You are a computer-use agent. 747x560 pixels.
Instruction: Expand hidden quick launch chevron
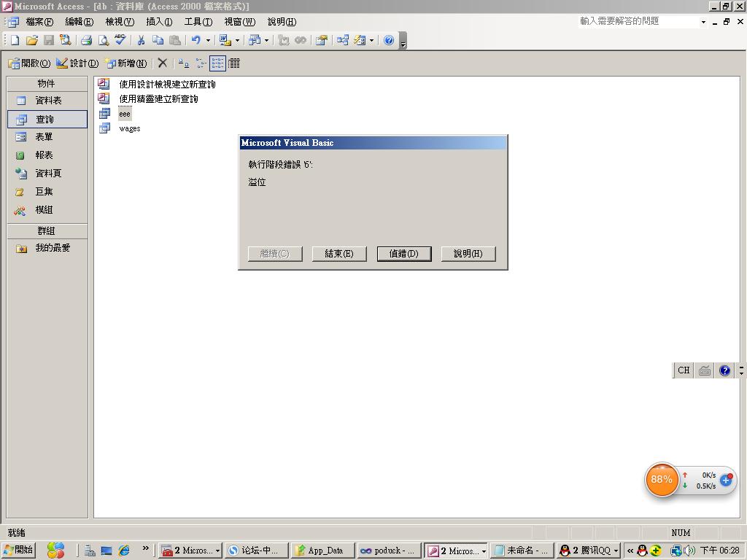[146, 548]
